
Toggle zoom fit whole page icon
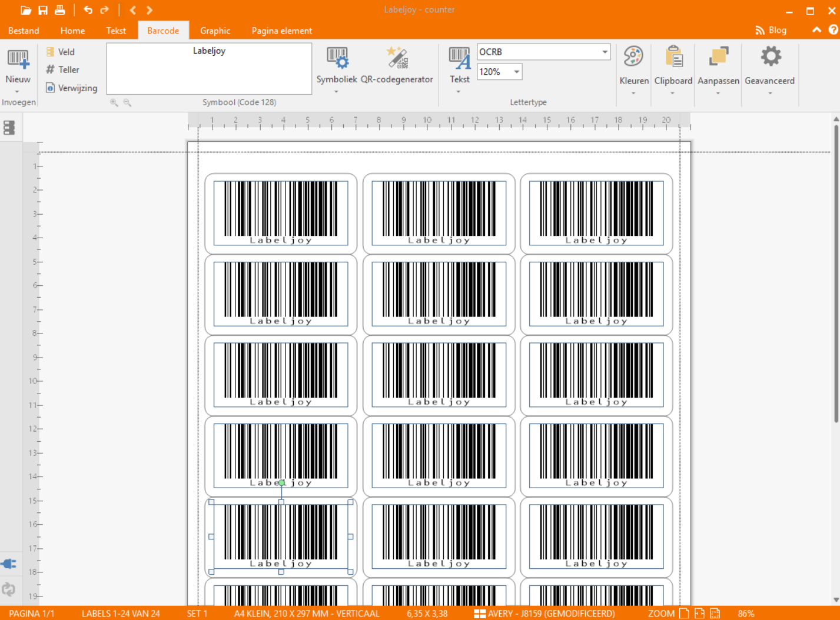(x=684, y=614)
